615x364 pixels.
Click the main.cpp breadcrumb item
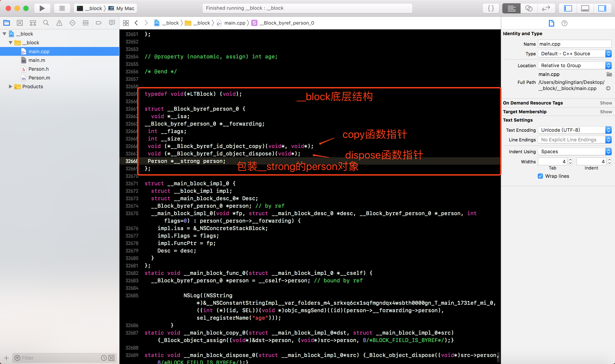(x=231, y=23)
